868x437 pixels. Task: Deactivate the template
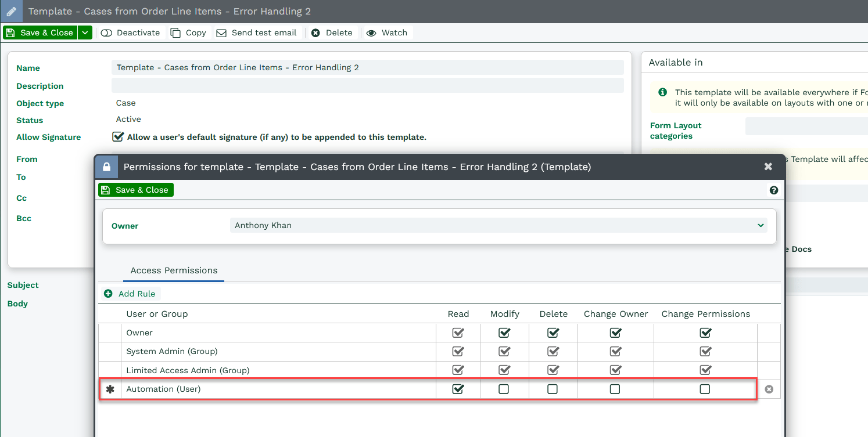pyautogui.click(x=131, y=32)
